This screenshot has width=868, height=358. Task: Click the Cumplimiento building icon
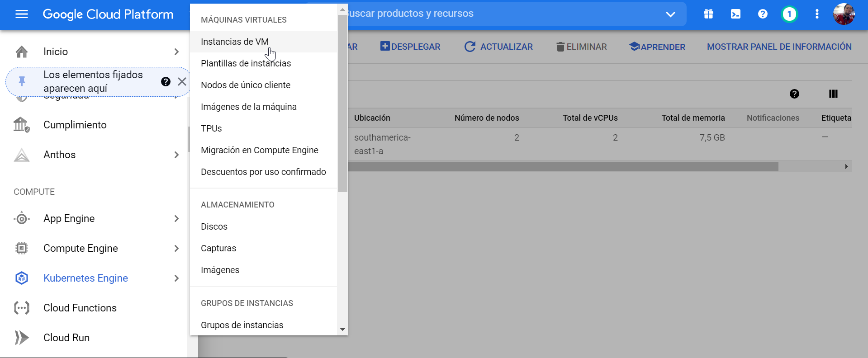click(21, 125)
